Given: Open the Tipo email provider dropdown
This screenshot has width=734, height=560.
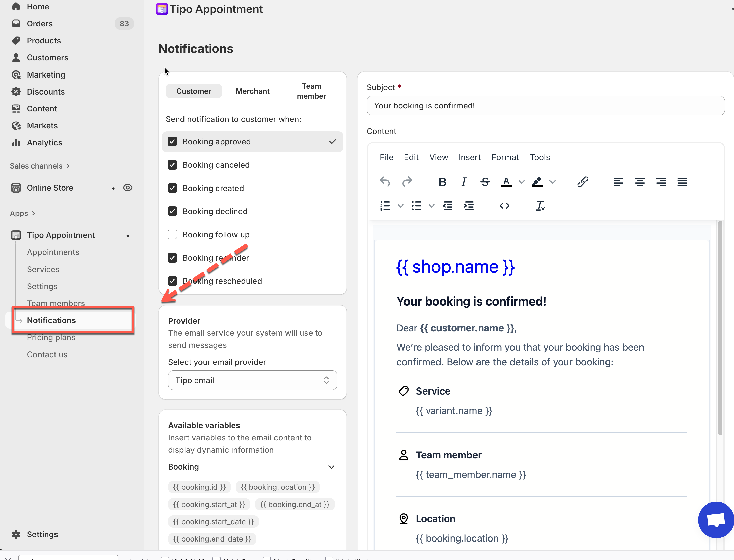Looking at the screenshot, I should [252, 380].
